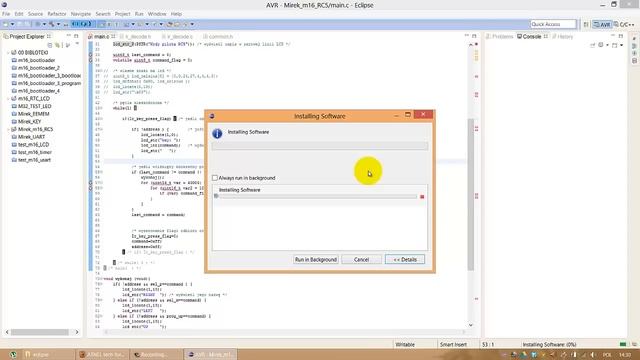Collapse details with << Details button
Screen dimensions: 640x360
pyautogui.click(x=405, y=260)
